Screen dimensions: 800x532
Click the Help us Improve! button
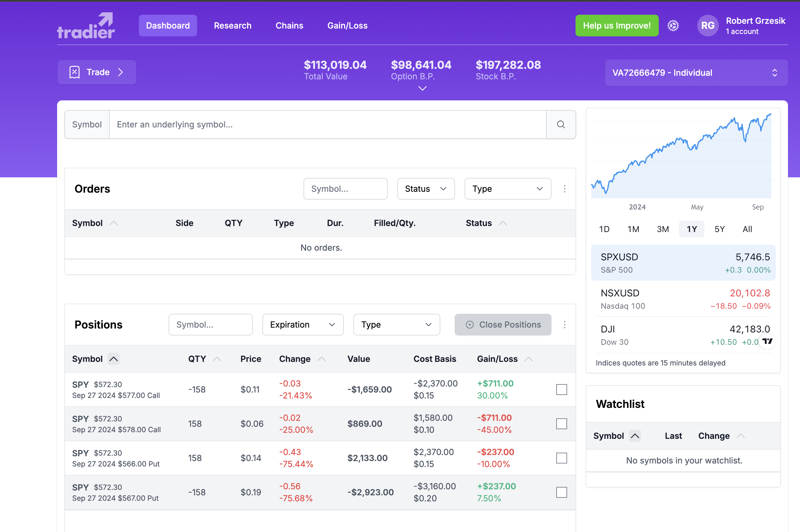tap(616, 26)
